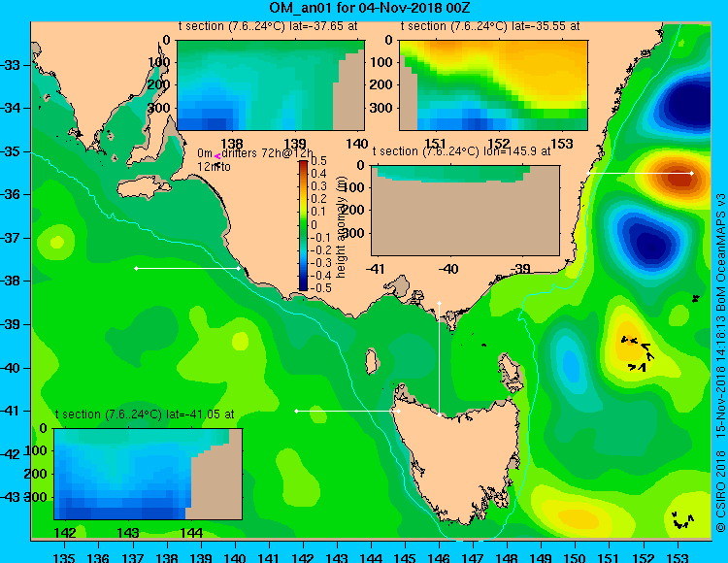Image resolution: width=728 pixels, height=563 pixels.
Task: Select the label t section lat=-37.65
Action: pyautogui.click(x=268, y=26)
